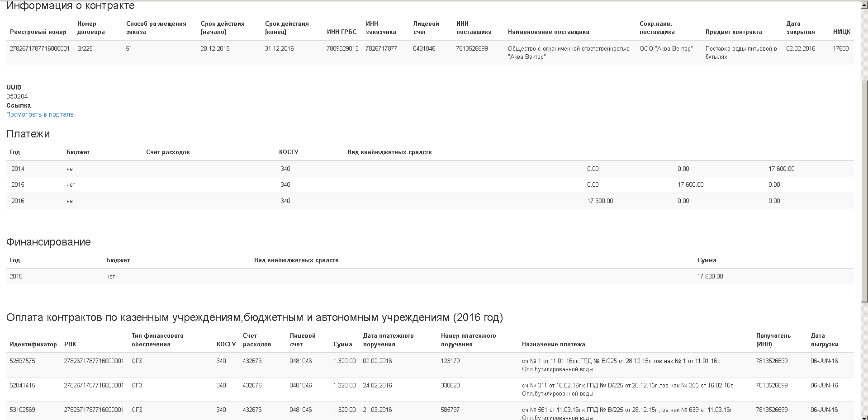
Task: Click the 'КОСГУ' header in payments table
Action: tap(289, 152)
